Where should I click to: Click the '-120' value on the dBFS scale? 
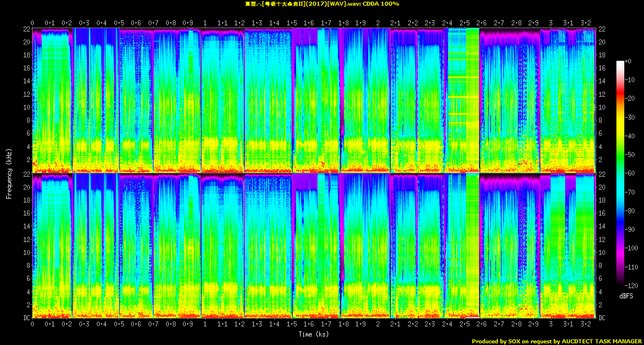(631, 285)
